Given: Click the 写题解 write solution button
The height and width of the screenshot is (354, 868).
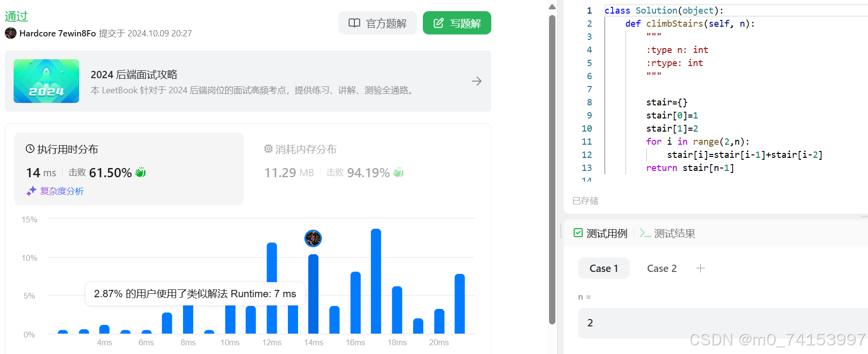Looking at the screenshot, I should click(x=457, y=23).
